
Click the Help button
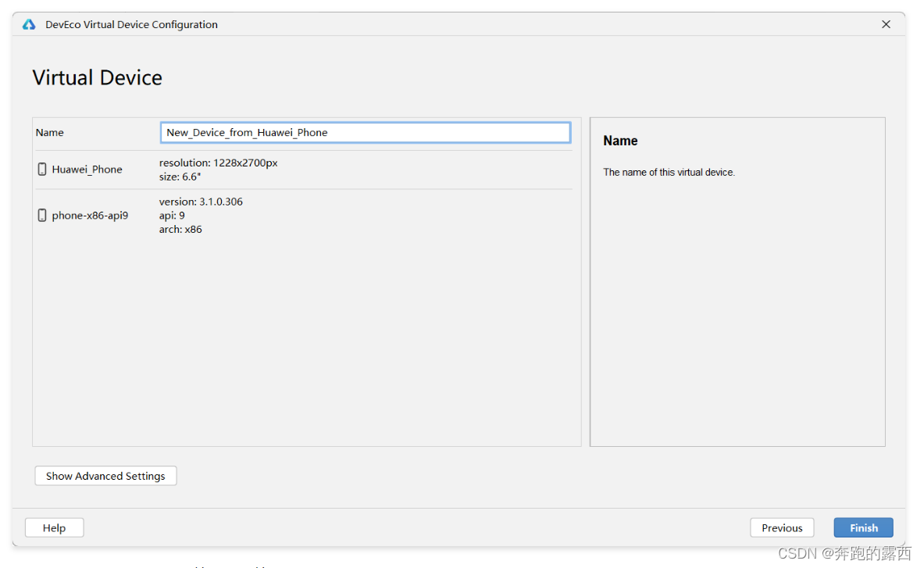point(54,527)
